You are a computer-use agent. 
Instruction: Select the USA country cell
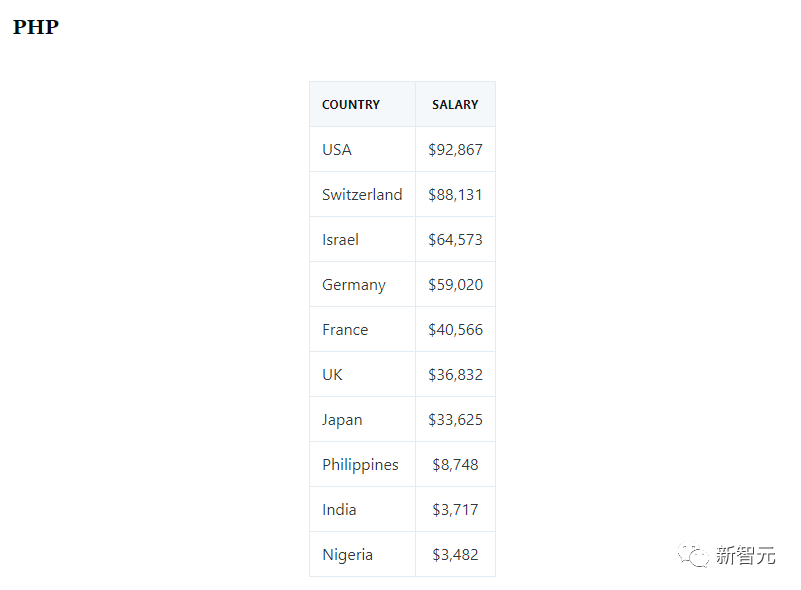337,150
